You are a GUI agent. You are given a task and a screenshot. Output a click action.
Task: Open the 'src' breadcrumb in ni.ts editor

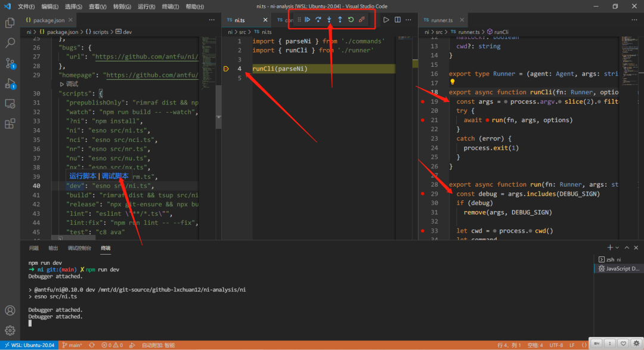click(242, 32)
